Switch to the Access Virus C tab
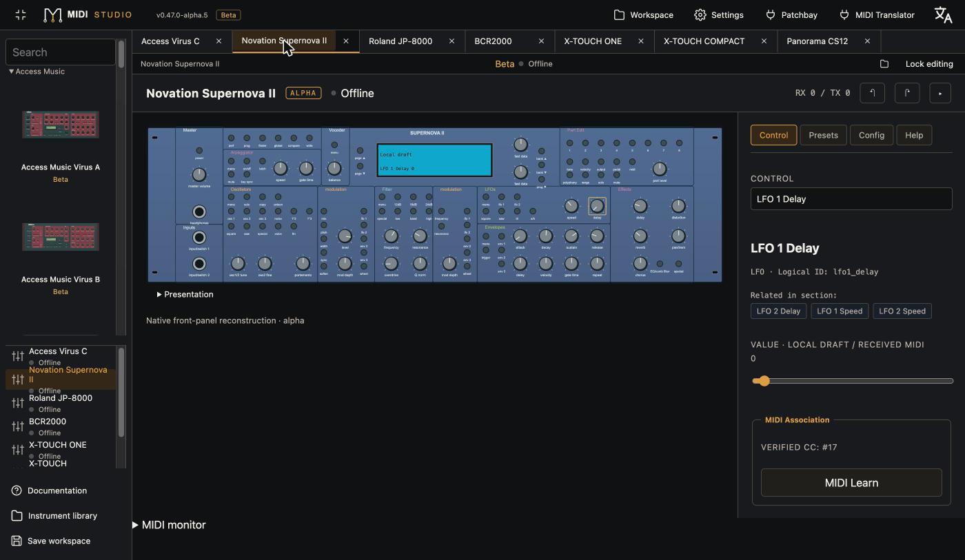The height and width of the screenshot is (560, 965). click(170, 41)
